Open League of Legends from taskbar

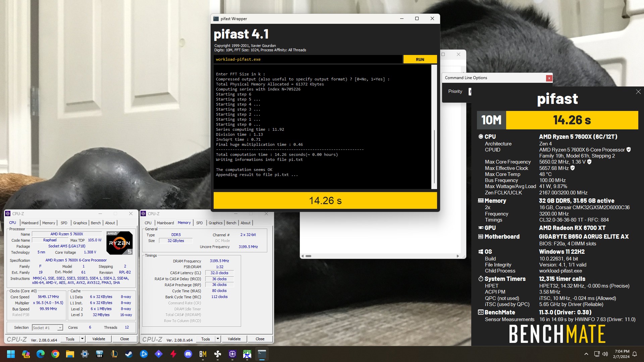(x=114, y=354)
